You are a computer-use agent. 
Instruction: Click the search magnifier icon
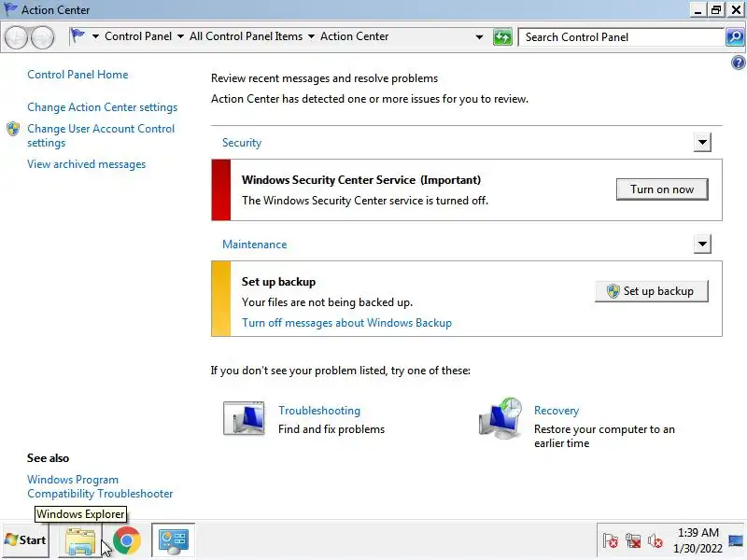[735, 37]
